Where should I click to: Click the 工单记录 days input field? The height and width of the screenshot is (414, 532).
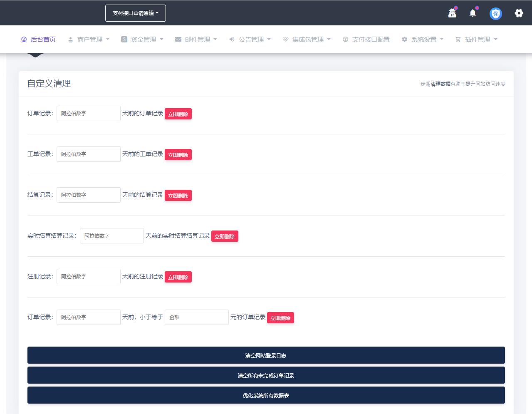tap(88, 154)
